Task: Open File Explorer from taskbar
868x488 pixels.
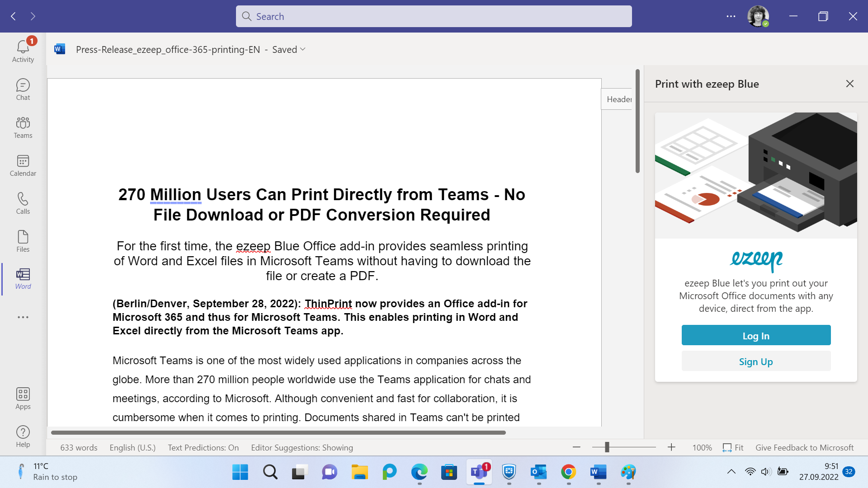Action: (359, 472)
